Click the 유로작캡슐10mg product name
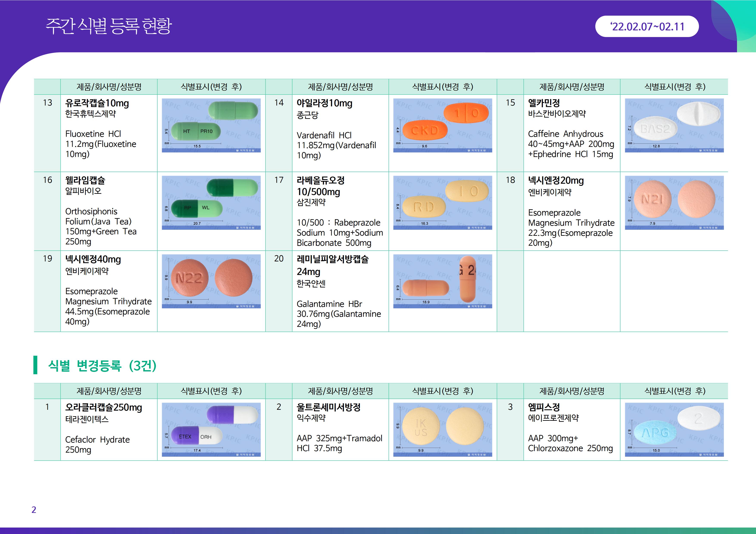Image resolution: width=756 pixels, height=534 pixels. click(97, 103)
